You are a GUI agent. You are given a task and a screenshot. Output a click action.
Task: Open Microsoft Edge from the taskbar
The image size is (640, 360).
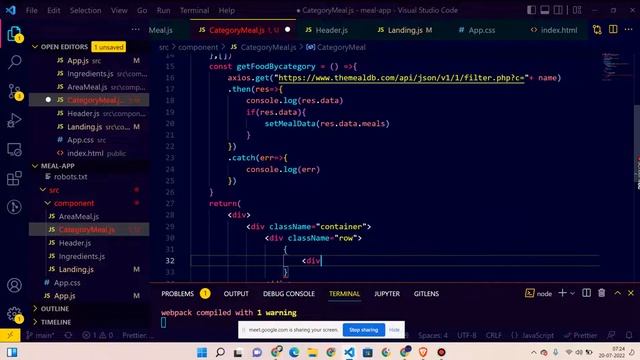[294, 352]
